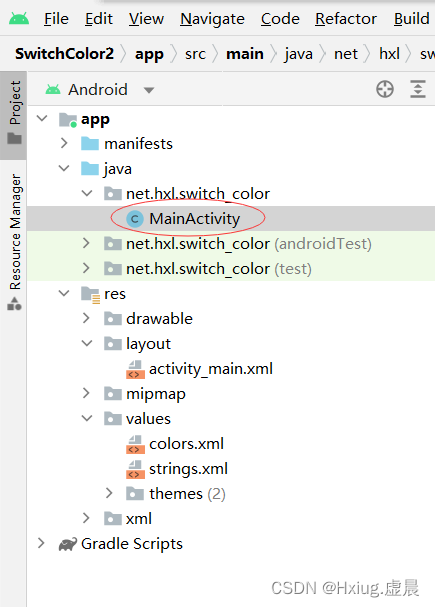The image size is (435, 607).
Task: Expand the manifests folder
Action: 64,143
